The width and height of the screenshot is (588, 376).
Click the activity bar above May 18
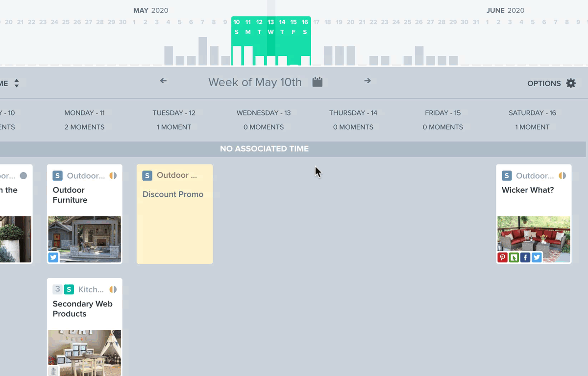(328, 56)
